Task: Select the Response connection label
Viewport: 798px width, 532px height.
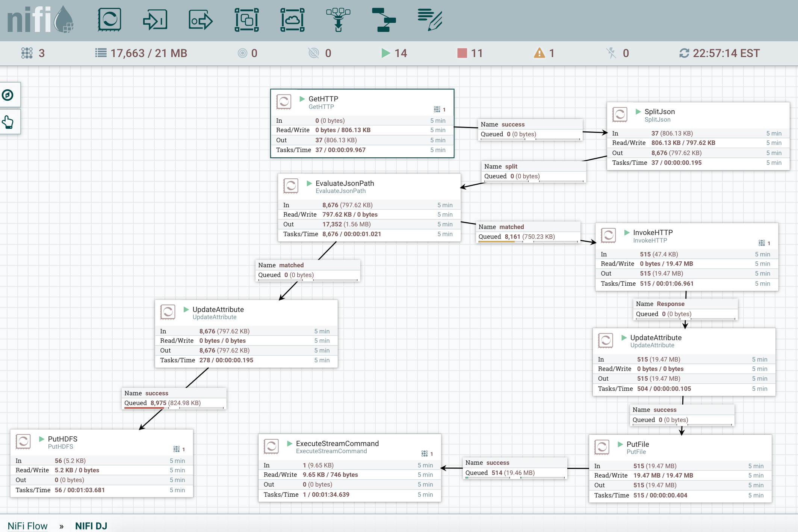Action: [x=686, y=309]
